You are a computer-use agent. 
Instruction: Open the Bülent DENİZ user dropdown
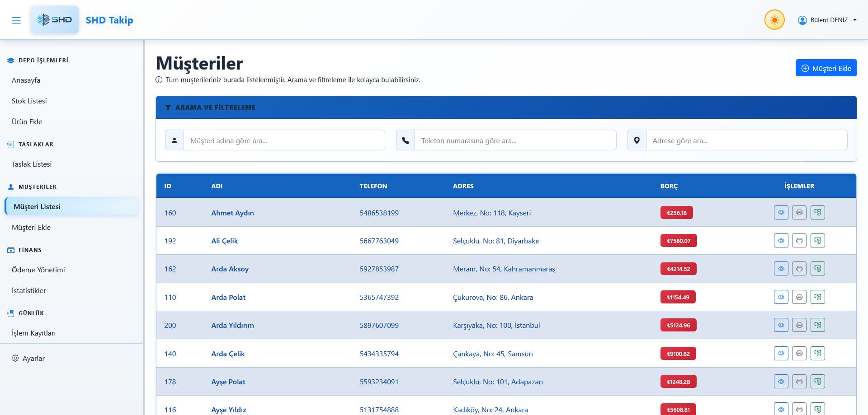pyautogui.click(x=827, y=20)
